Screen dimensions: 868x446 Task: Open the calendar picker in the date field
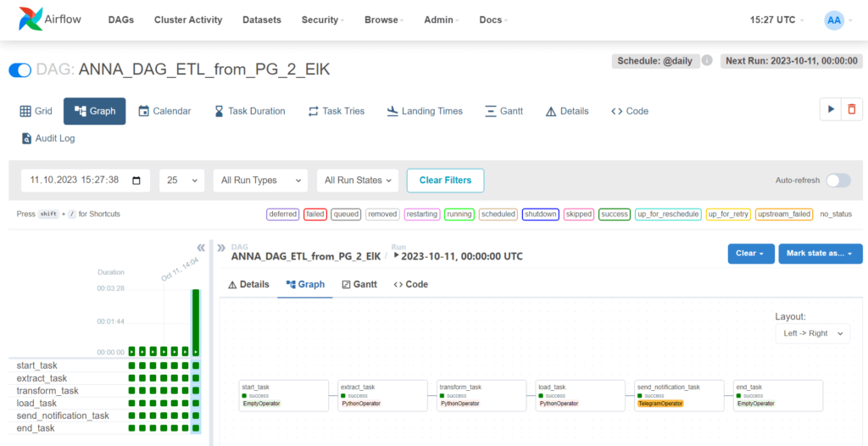point(136,181)
